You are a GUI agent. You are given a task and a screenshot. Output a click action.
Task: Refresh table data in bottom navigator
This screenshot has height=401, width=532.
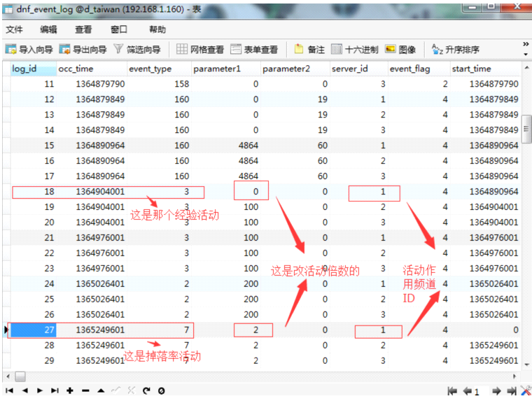pyautogui.click(x=146, y=391)
